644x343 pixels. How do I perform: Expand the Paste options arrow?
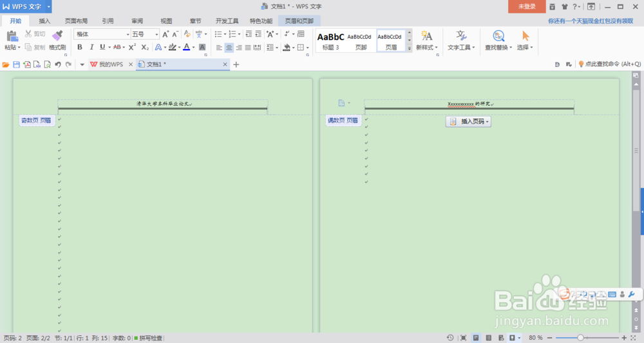[x=19, y=48]
